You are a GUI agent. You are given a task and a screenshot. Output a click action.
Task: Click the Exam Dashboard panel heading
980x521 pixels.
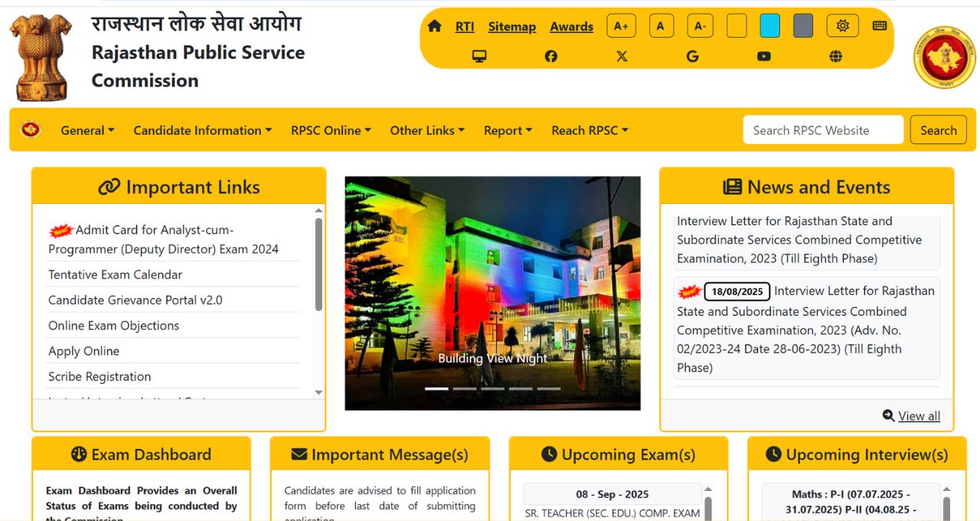click(x=141, y=454)
